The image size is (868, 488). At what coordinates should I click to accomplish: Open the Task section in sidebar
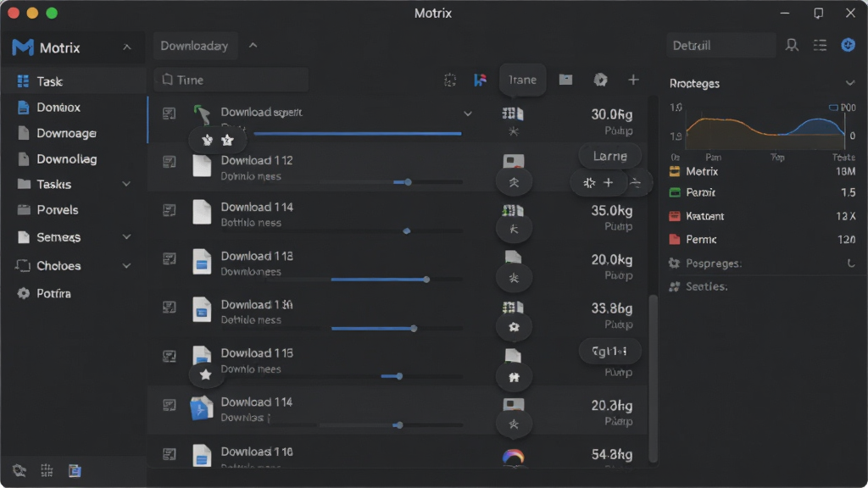click(x=73, y=81)
